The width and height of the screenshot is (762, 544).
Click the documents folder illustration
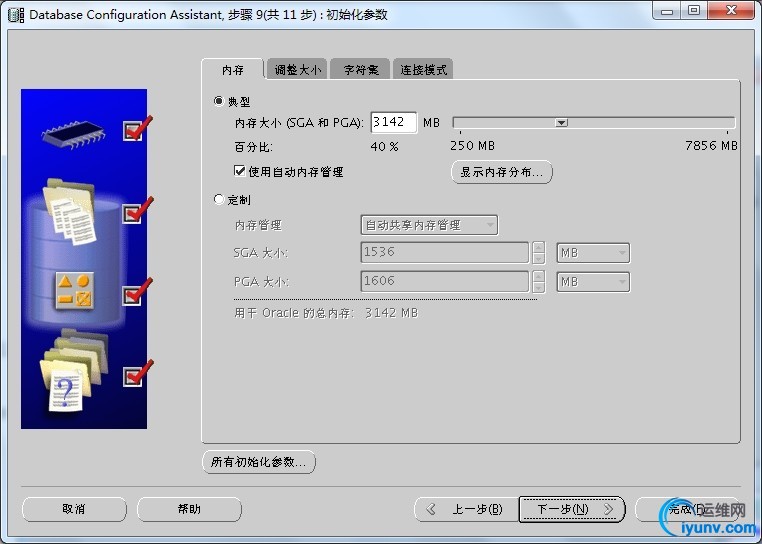coord(70,211)
